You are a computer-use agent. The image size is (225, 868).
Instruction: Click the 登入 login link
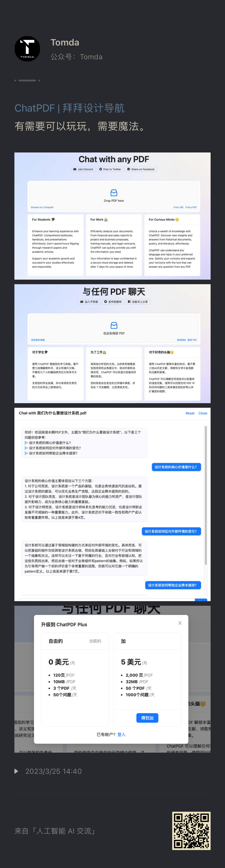tap(121, 734)
